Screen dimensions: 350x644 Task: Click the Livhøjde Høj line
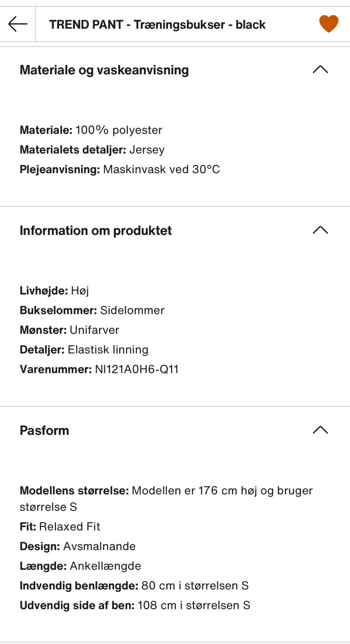[54, 291]
